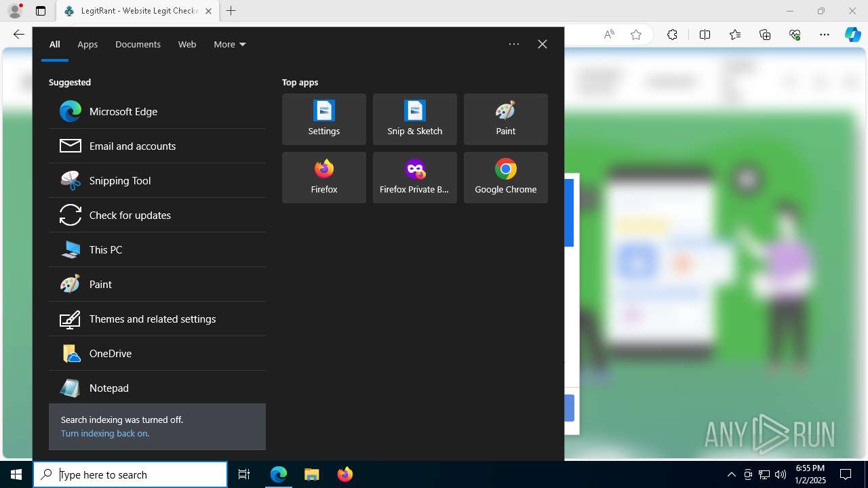This screenshot has width=868, height=488.
Task: Switch to the Documents search tab
Action: coord(138,44)
